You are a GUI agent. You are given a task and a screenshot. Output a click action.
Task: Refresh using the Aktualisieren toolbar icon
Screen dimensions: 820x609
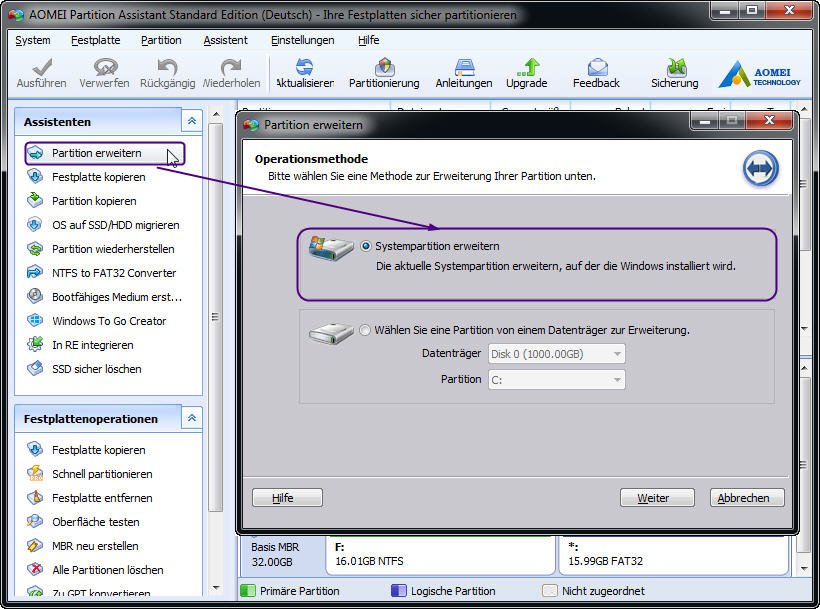(x=305, y=67)
